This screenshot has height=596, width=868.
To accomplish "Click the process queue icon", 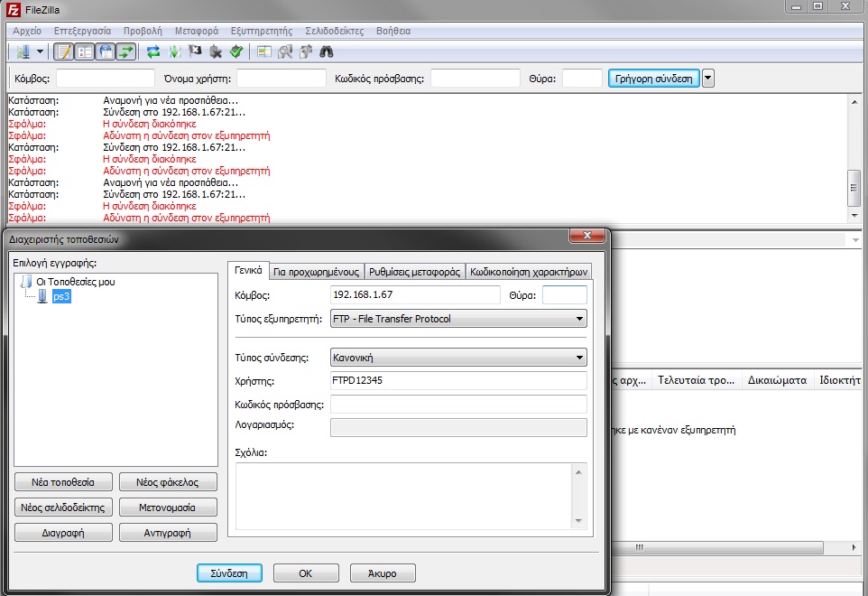I will tap(174, 52).
